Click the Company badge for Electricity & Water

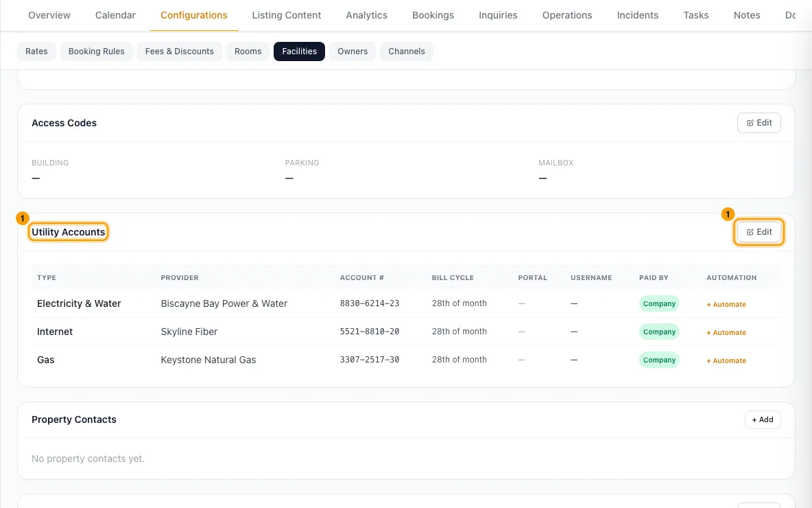[x=659, y=303]
